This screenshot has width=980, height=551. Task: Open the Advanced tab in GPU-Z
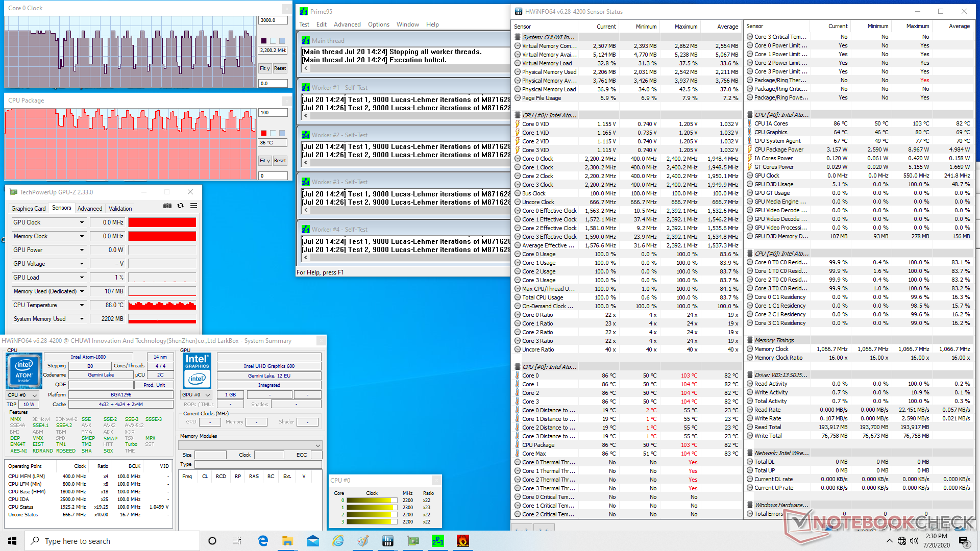click(90, 209)
